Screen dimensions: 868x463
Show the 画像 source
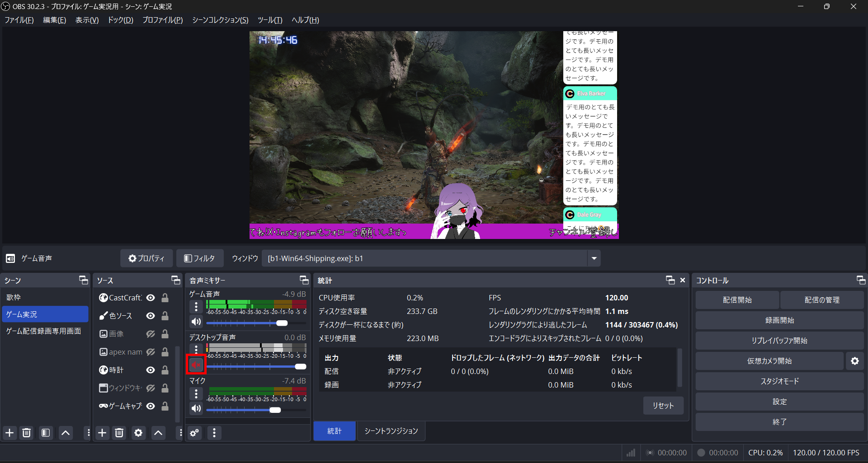coord(151,334)
